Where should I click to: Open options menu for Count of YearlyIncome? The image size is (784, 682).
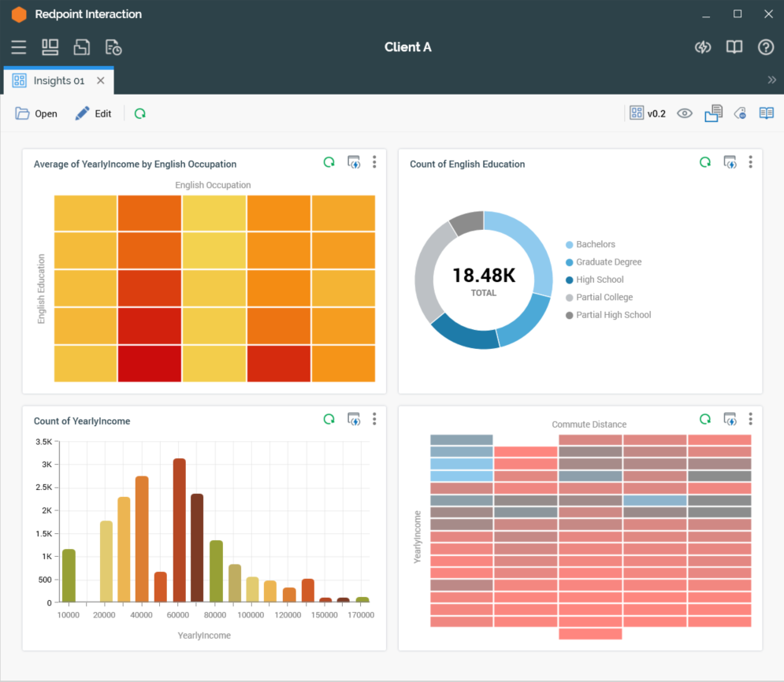coord(374,420)
